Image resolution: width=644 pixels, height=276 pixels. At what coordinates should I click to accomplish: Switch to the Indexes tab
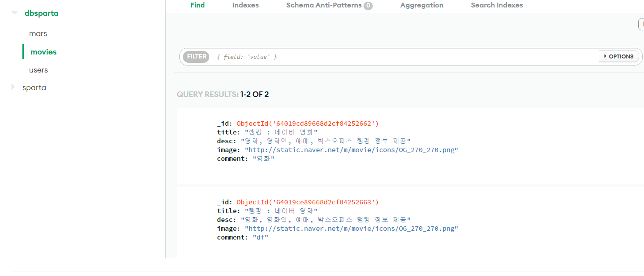point(246,5)
